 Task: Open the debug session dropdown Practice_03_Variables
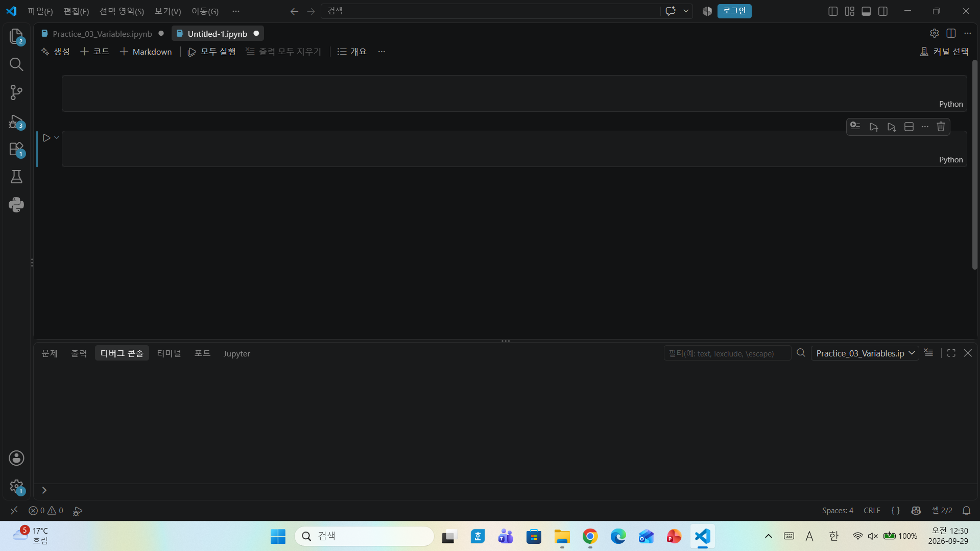(x=865, y=353)
